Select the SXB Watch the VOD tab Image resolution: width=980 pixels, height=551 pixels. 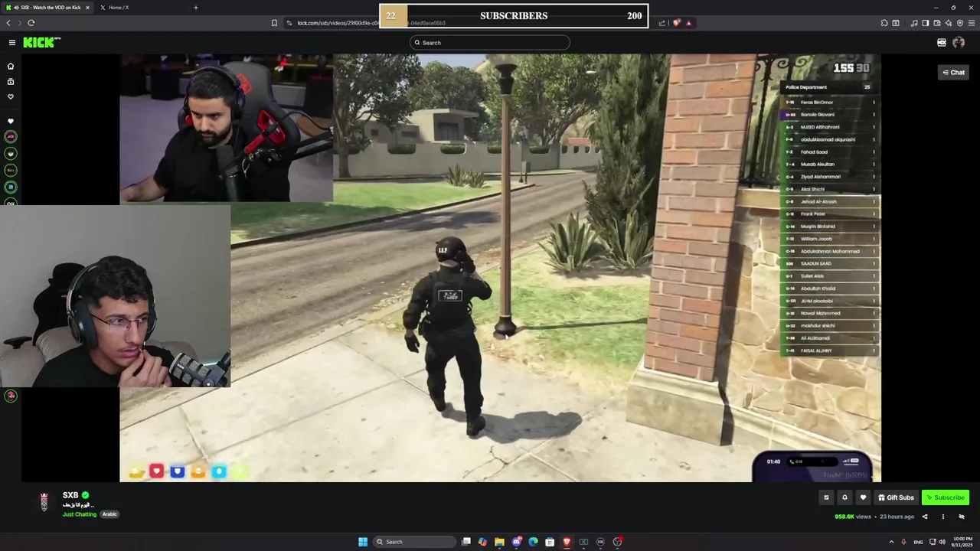coord(47,8)
